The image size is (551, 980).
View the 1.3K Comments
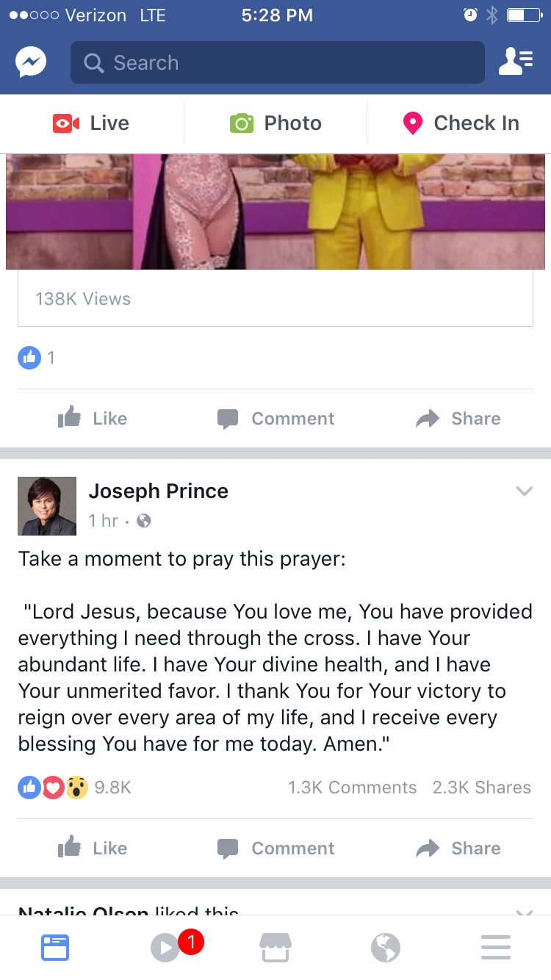352,788
